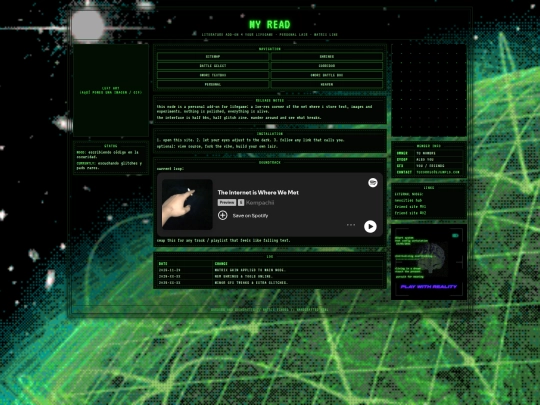Click the 'swap this for any track' note
Image resolution: width=540 pixels, height=405 pixels.
[x=224, y=240]
